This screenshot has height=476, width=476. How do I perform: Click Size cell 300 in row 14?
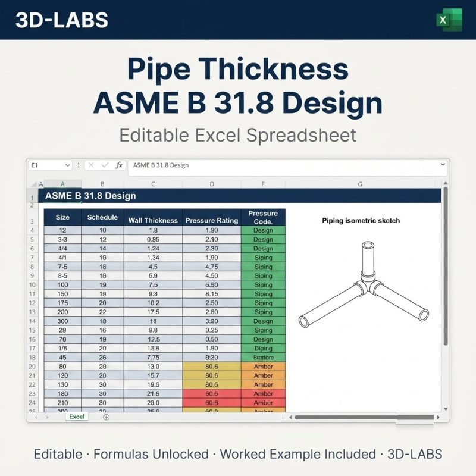[x=62, y=321]
